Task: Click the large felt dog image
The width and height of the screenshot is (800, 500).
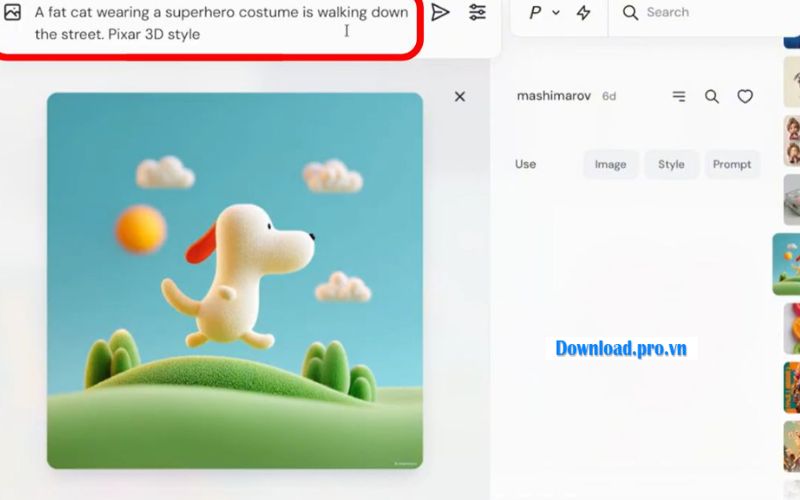Action: [x=235, y=281]
